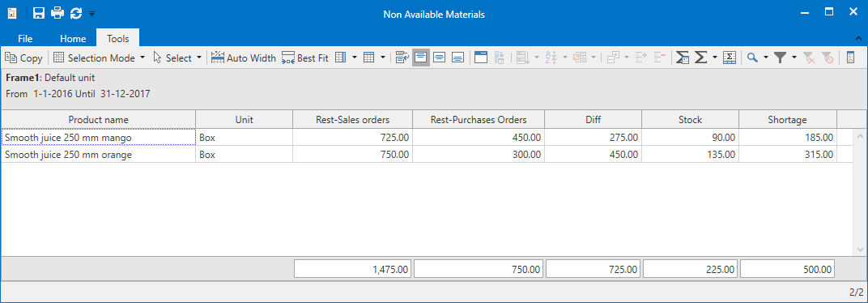868x303 pixels.
Task: Click the report page icon at toolbar end
Action: click(851, 58)
